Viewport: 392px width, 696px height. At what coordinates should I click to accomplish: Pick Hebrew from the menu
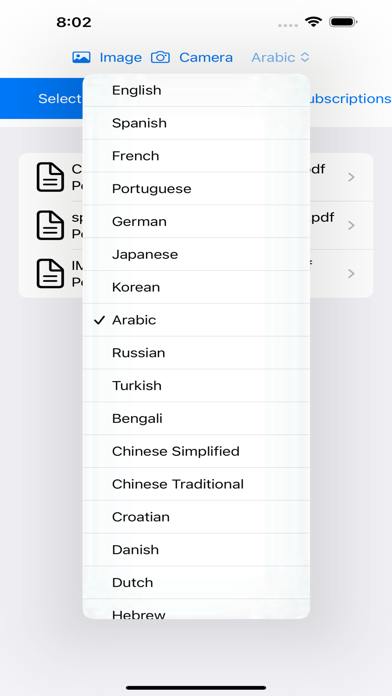196,609
